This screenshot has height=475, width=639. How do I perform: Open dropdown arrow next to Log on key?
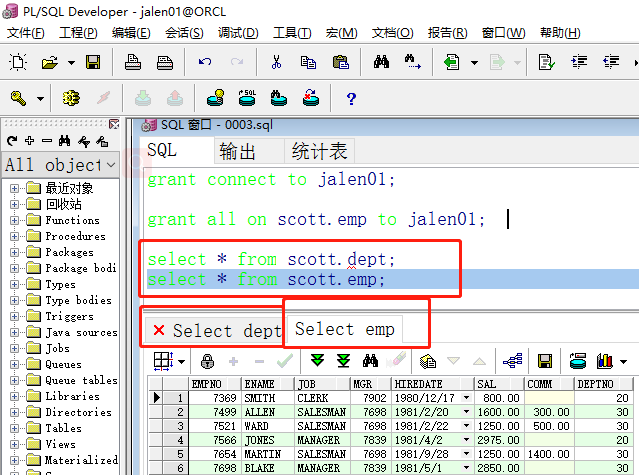click(x=40, y=99)
